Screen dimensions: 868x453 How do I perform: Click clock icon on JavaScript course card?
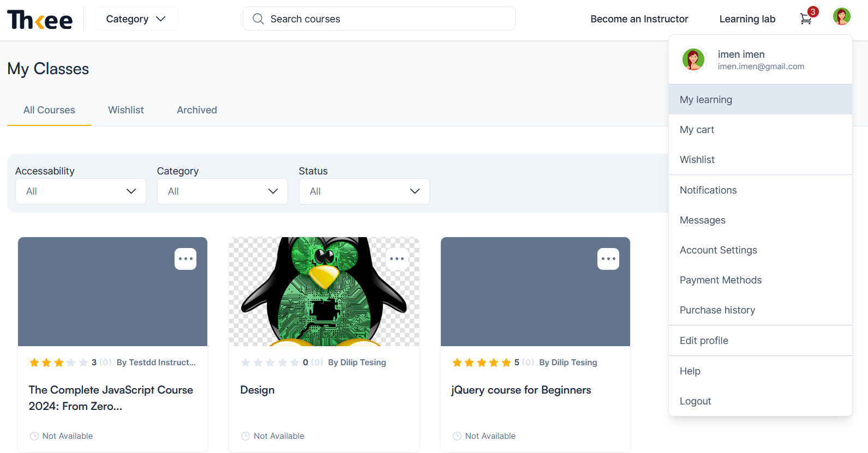coord(34,436)
